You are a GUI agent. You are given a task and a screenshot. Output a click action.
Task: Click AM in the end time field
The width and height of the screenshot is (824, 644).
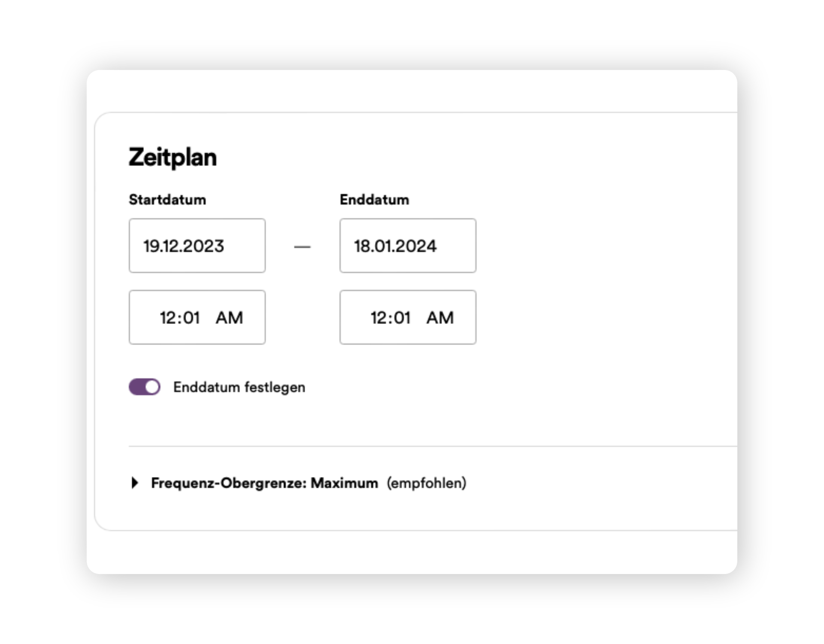pyautogui.click(x=440, y=318)
